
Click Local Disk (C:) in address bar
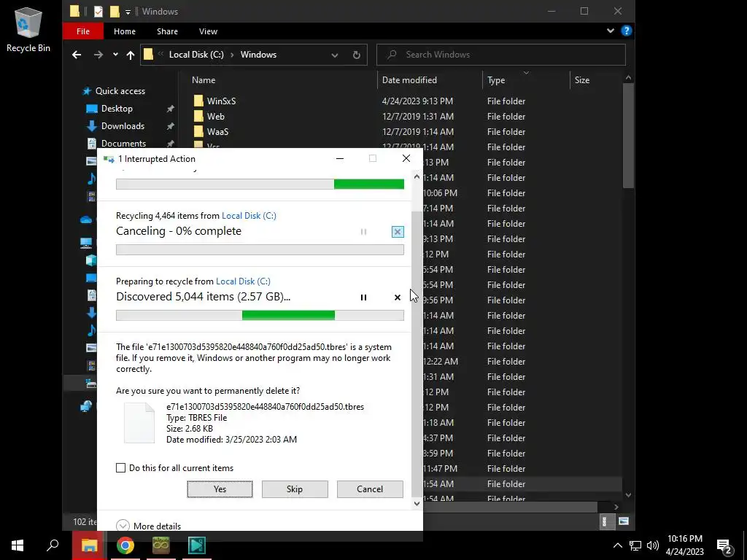pos(196,55)
